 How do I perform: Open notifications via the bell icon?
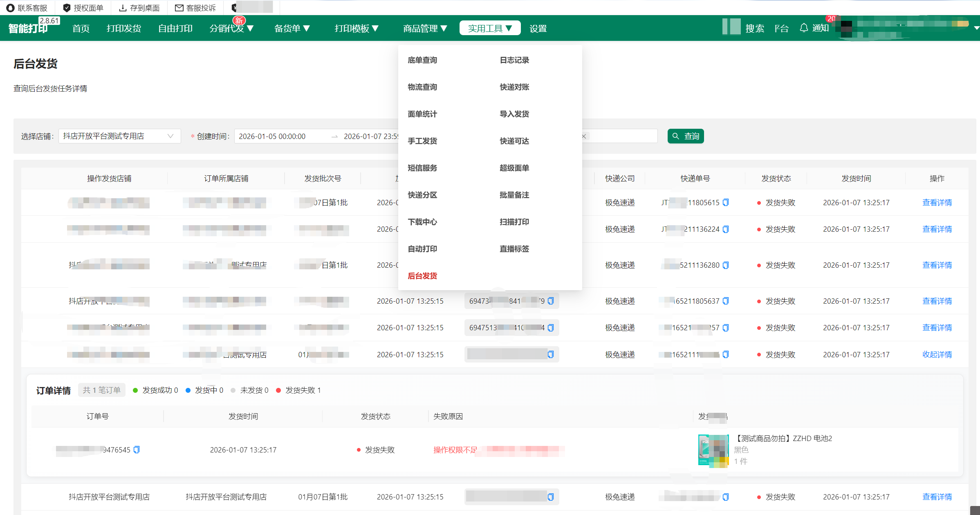click(804, 28)
